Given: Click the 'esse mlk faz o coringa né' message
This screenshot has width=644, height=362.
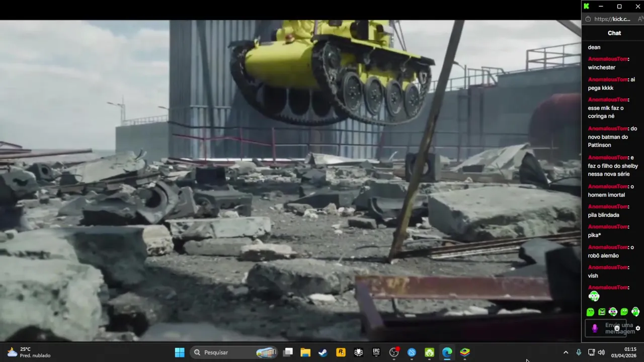Looking at the screenshot, I should [x=606, y=112].
